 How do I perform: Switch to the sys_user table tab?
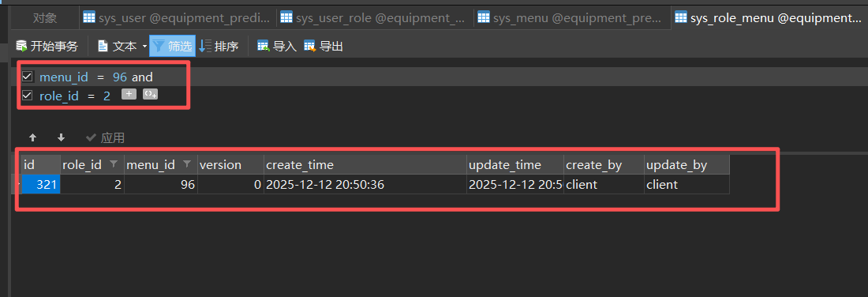(177, 17)
